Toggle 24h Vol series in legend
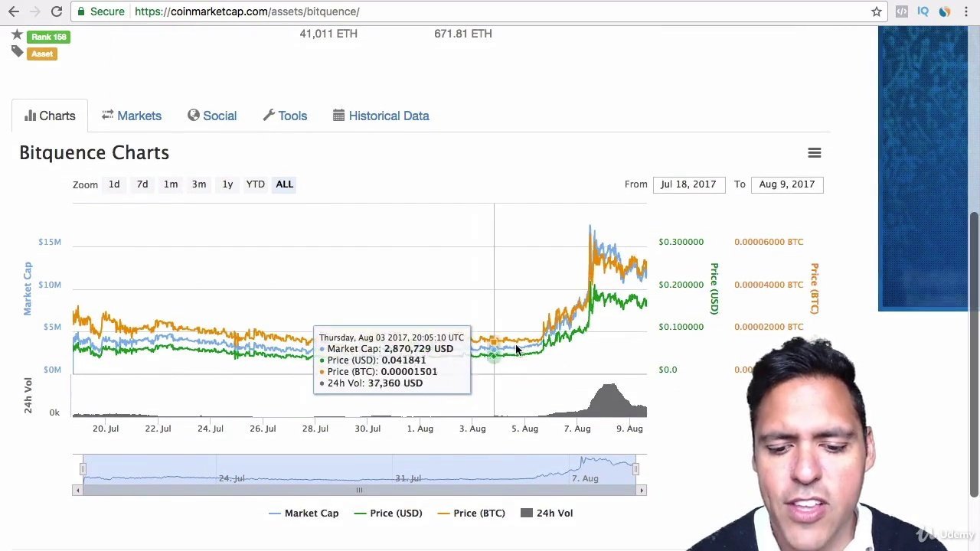The image size is (980, 551). [547, 513]
